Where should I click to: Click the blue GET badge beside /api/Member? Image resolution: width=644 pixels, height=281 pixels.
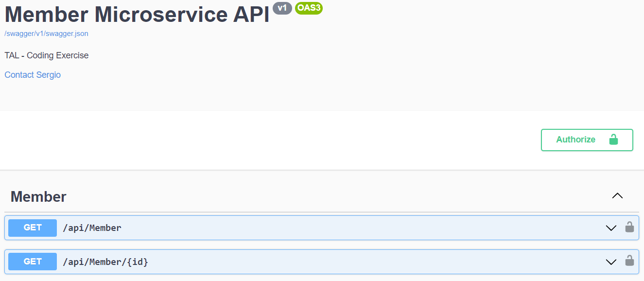32,228
